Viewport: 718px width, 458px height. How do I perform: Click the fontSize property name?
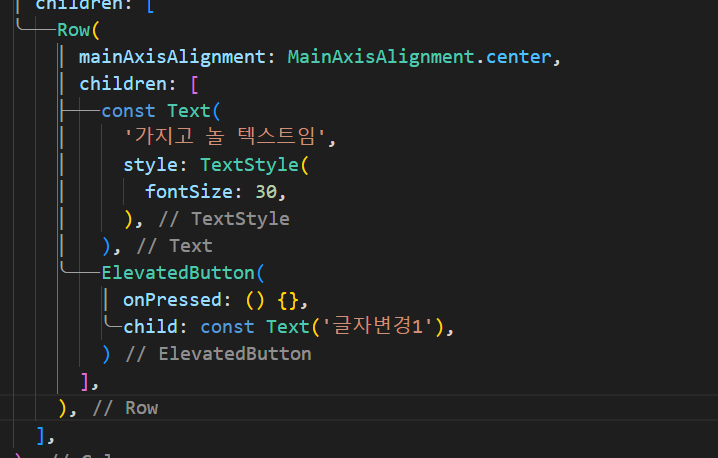pyautogui.click(x=189, y=192)
